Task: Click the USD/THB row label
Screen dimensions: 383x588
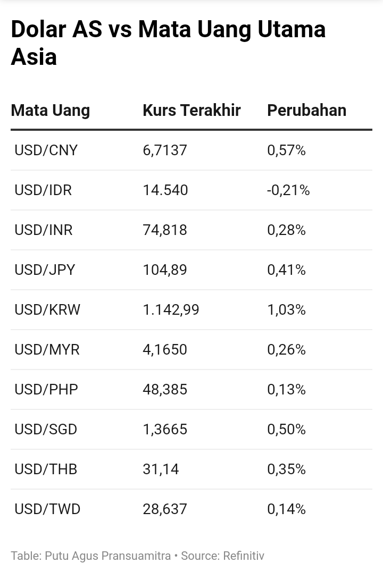Action: click(46, 469)
